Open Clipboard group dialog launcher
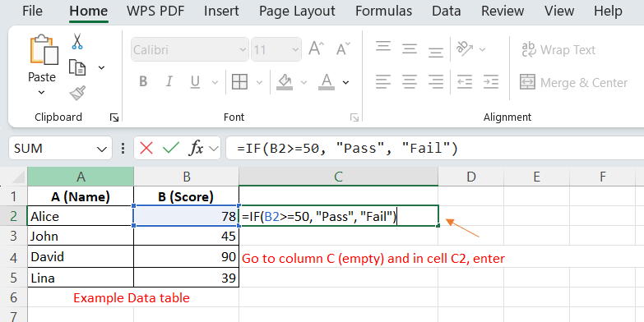The height and width of the screenshot is (322, 644). point(114,117)
